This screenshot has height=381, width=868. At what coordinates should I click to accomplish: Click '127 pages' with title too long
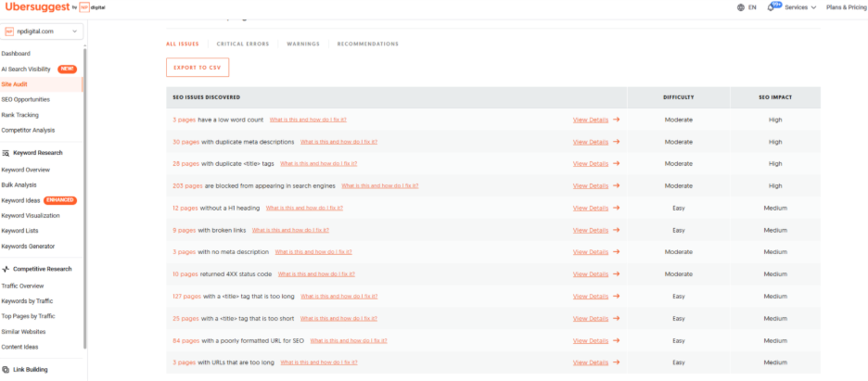click(186, 297)
